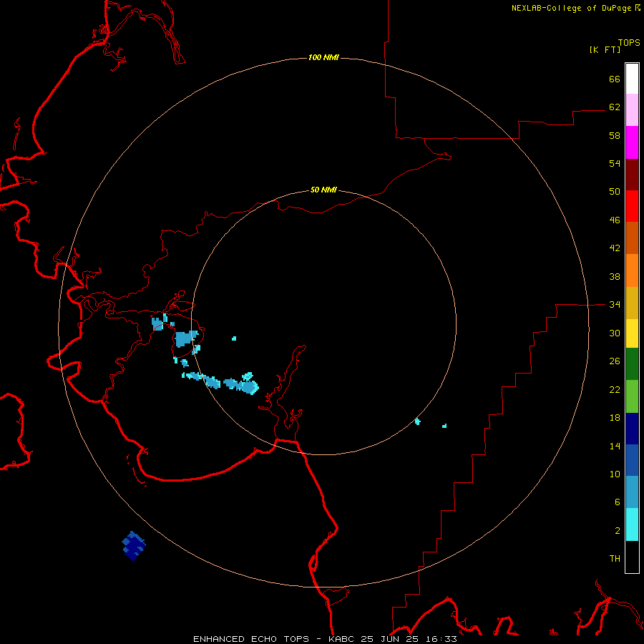This screenshot has height=644, width=644.
Task: Click the "100 NMI" range ring label
Action: [x=323, y=57]
